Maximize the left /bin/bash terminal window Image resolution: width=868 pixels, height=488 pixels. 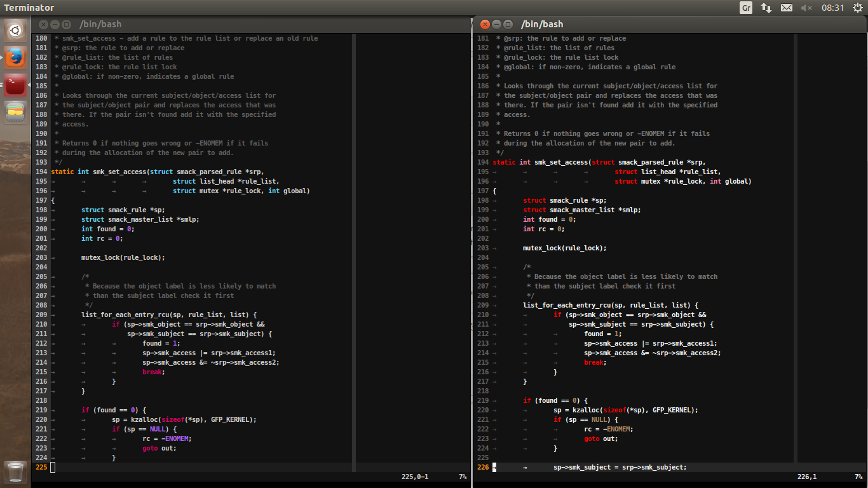click(x=65, y=24)
